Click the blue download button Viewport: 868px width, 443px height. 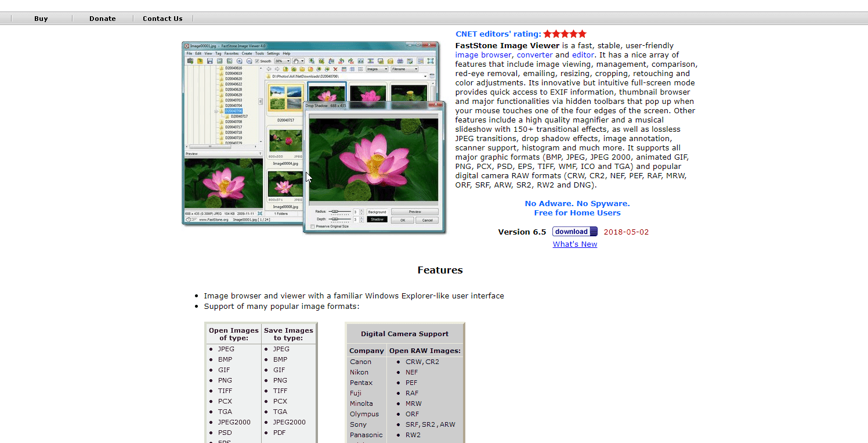(575, 232)
